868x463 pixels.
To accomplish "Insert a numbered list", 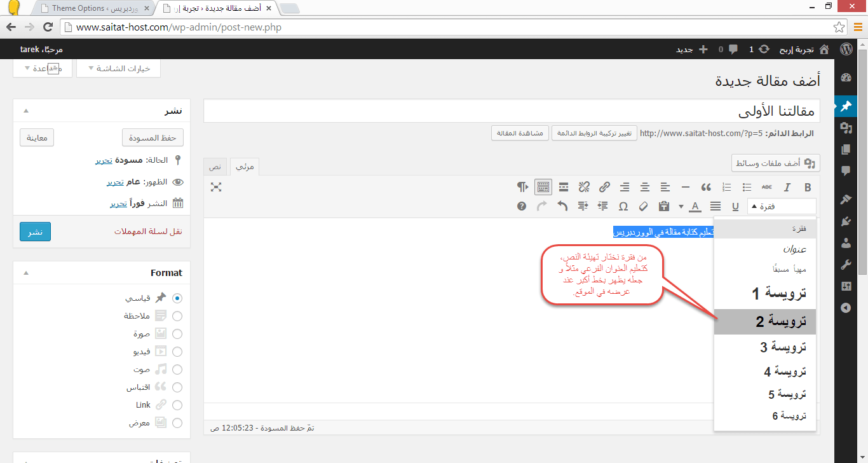I will click(x=727, y=187).
